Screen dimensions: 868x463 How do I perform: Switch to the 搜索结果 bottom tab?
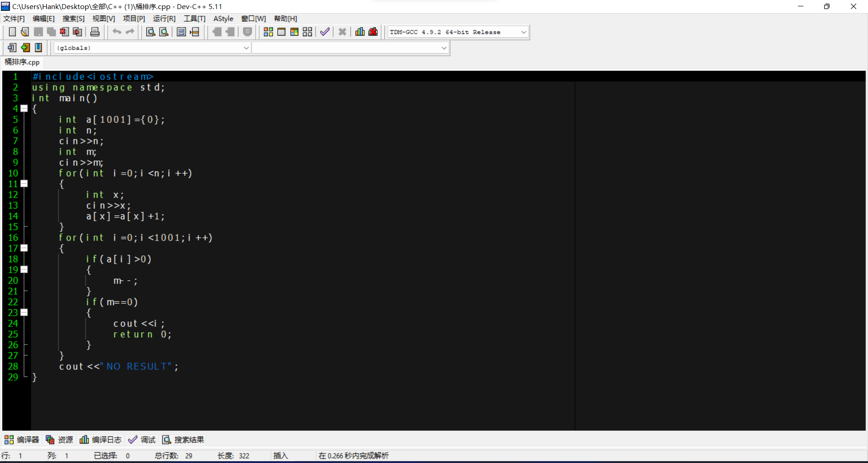coord(183,439)
